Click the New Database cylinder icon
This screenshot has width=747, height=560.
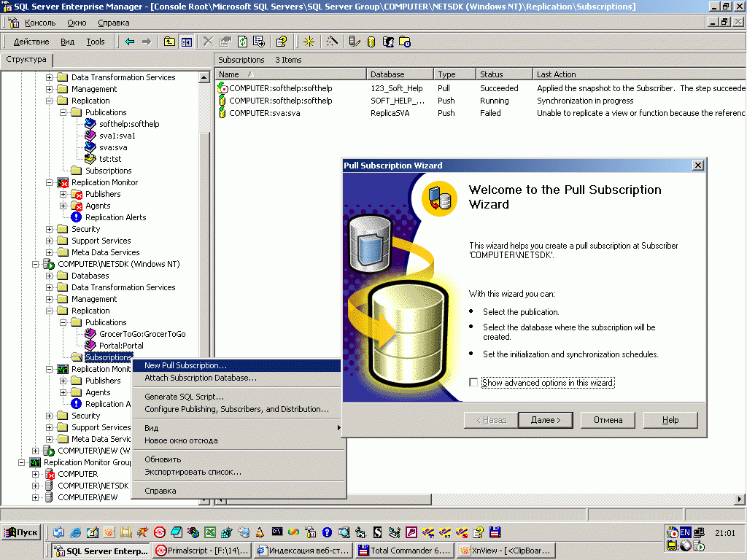pos(371,42)
